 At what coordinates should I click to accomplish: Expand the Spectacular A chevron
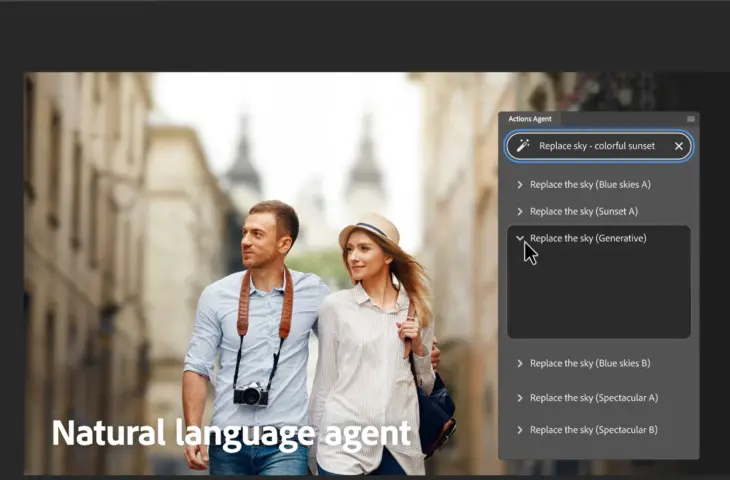tap(520, 397)
